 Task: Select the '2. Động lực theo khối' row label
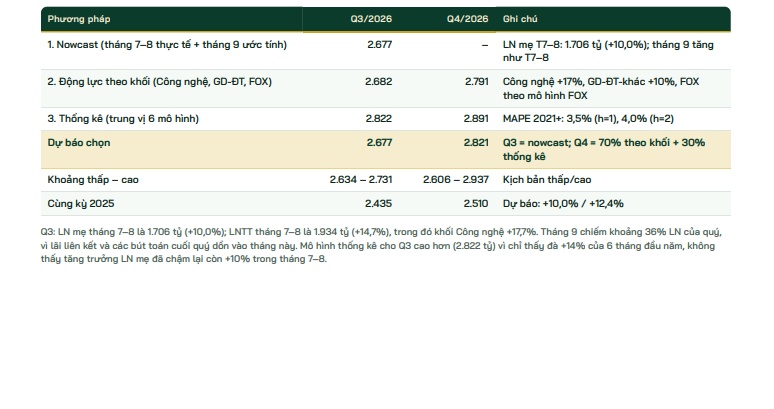coord(159,82)
